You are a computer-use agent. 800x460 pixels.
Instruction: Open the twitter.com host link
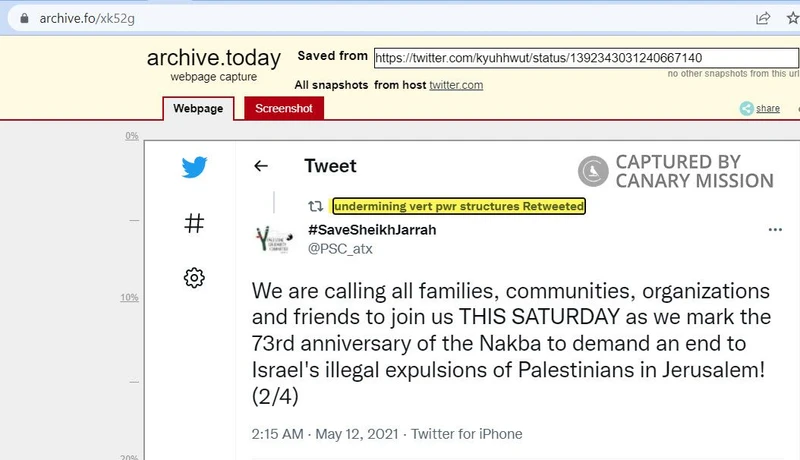[456, 85]
